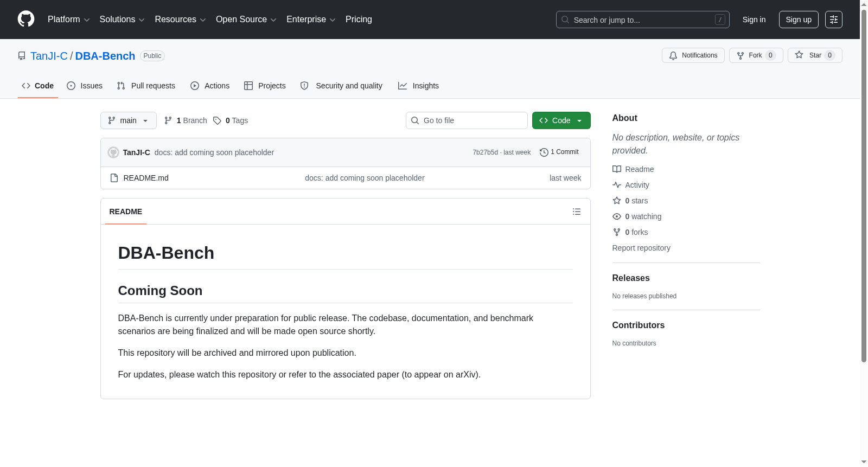868x467 pixels.
Task: Open the 0 Tags link
Action: tap(231, 120)
